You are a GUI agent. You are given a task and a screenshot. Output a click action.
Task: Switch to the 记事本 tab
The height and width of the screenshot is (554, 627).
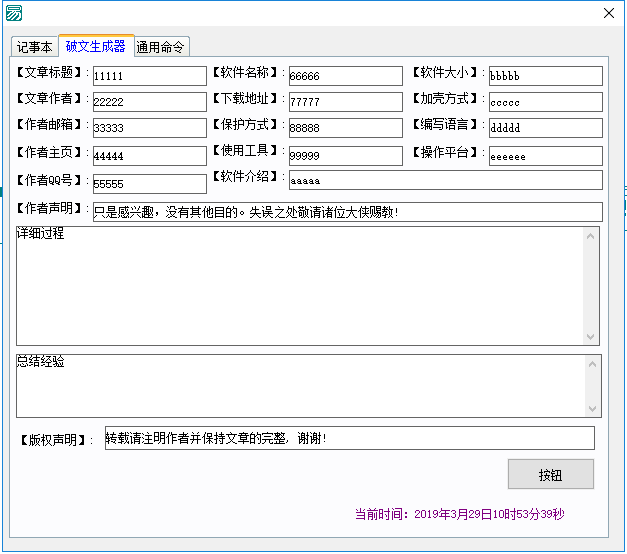click(x=35, y=47)
